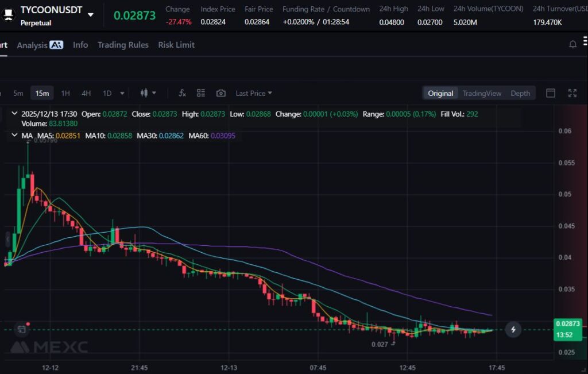The image size is (588, 374).
Task: Switch chart view to Depth
Action: click(520, 93)
